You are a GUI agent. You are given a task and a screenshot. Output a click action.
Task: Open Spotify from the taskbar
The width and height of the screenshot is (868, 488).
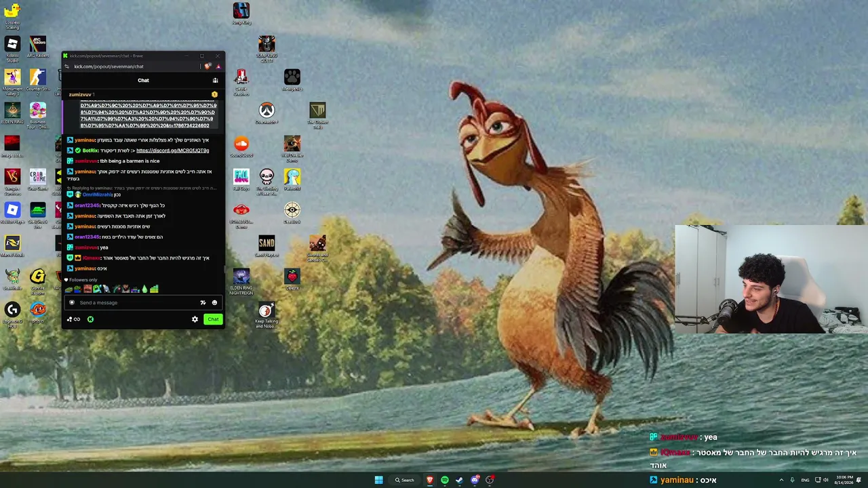444,480
